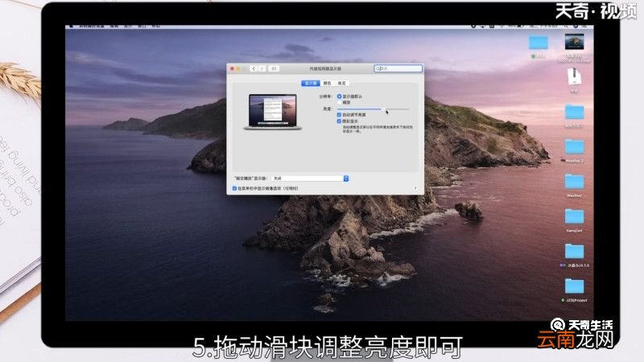Open the 隔空播放 display dropdown

click(310, 179)
